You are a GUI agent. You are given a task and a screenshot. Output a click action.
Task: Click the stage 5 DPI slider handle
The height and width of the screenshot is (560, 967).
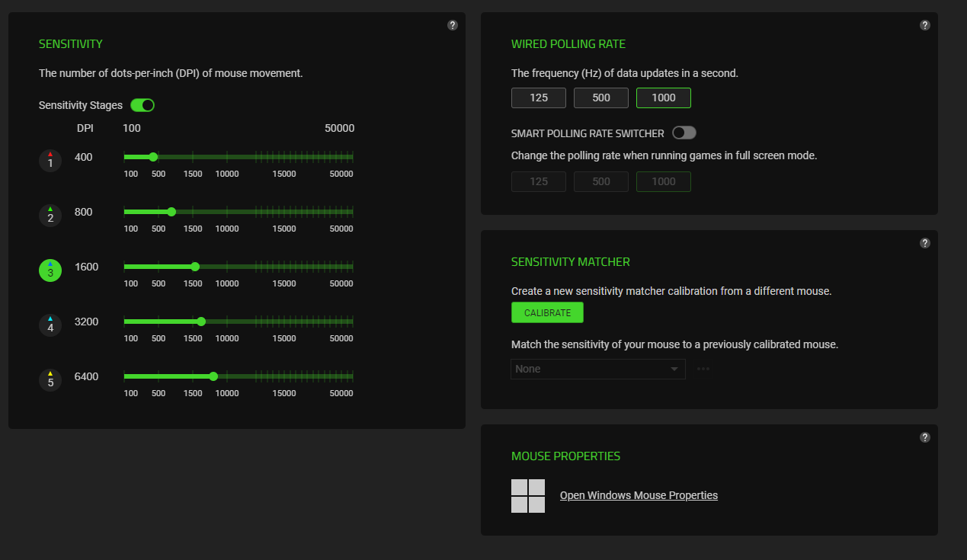coord(213,376)
